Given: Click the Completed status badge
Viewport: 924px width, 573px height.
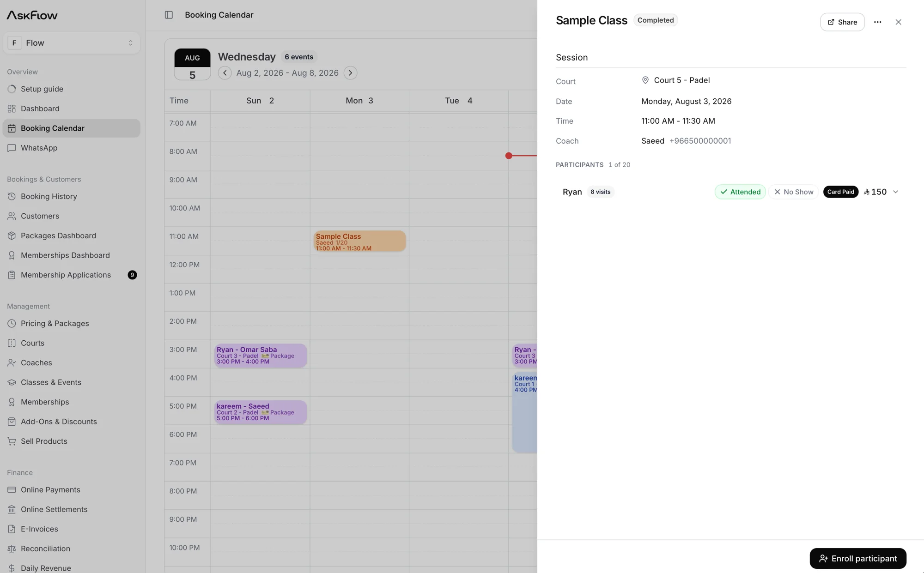Looking at the screenshot, I should tap(655, 20).
